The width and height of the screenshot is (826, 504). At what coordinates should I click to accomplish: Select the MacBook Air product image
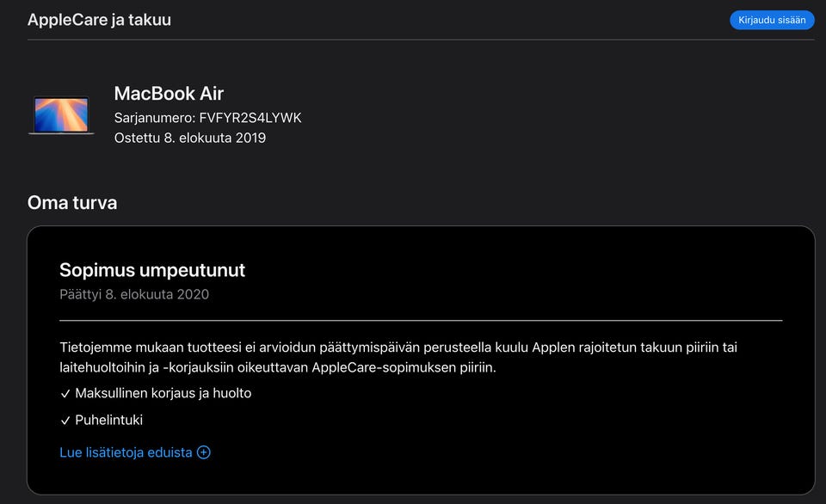[x=61, y=115]
